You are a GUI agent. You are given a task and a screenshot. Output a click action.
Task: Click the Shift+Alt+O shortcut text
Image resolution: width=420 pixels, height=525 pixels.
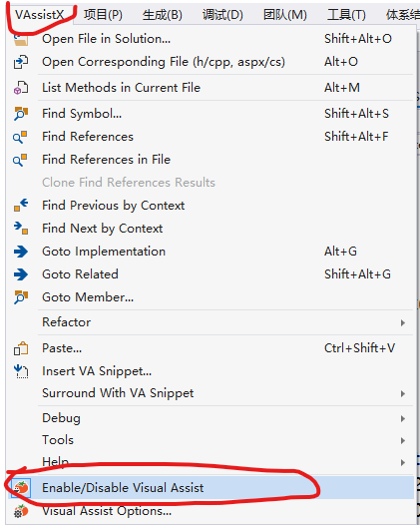tap(358, 39)
